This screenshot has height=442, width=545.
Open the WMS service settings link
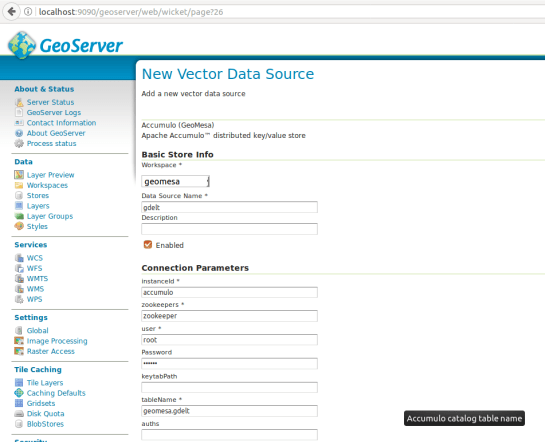(35, 289)
